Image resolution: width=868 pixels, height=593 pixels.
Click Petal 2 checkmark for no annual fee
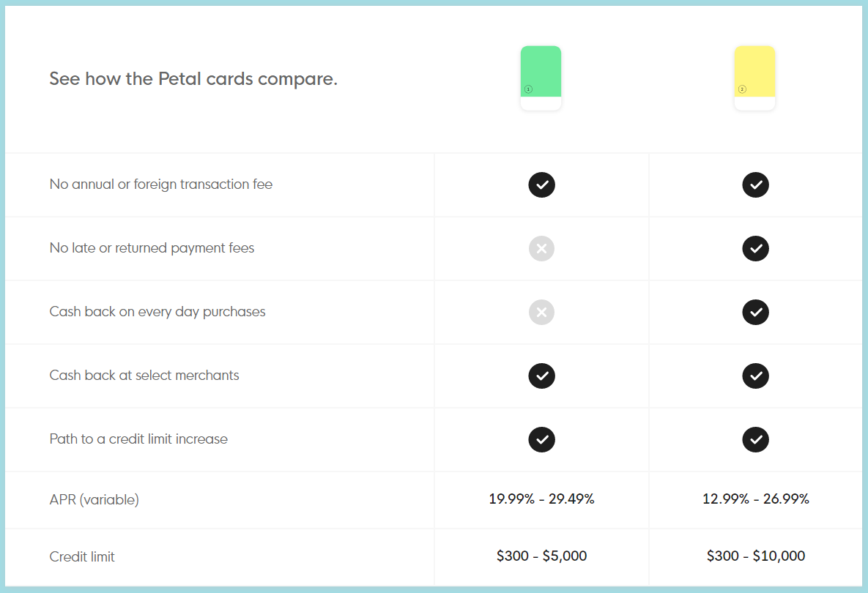(x=755, y=184)
